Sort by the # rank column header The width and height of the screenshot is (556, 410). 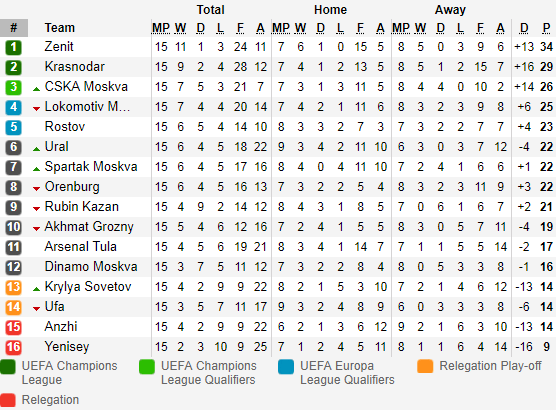14,28
